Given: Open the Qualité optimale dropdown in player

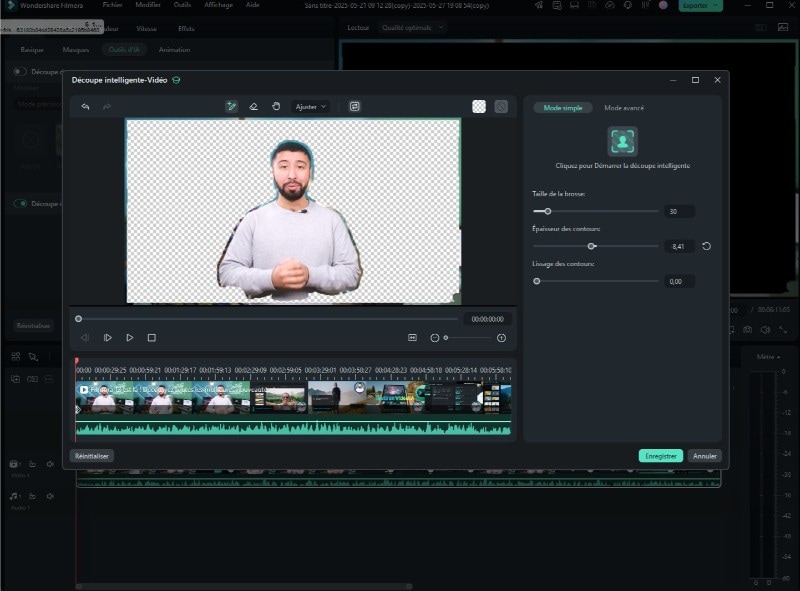Looking at the screenshot, I should click(412, 28).
